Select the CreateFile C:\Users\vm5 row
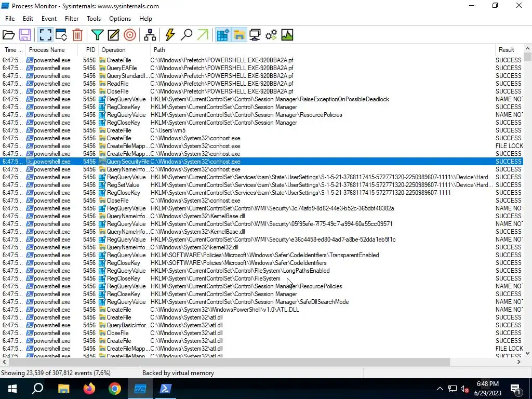 (262, 130)
